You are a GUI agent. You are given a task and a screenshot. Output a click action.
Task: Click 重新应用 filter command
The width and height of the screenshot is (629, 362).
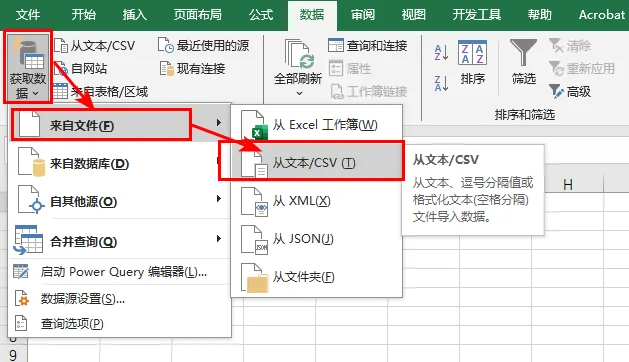coord(582,69)
